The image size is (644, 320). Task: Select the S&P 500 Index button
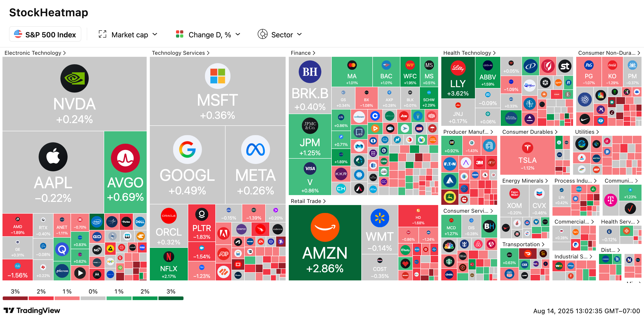pyautogui.click(x=45, y=35)
